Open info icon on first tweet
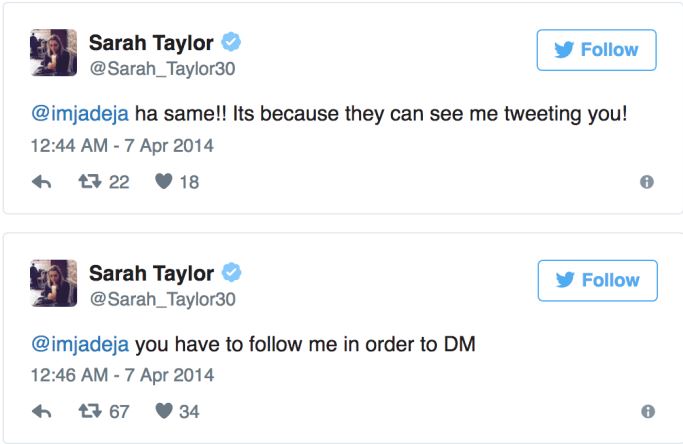The image size is (683, 444). point(647,182)
